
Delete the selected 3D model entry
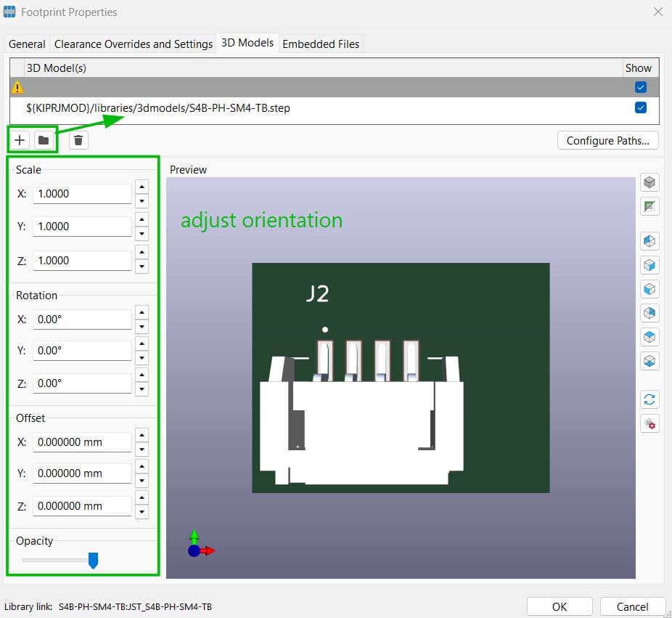[78, 139]
